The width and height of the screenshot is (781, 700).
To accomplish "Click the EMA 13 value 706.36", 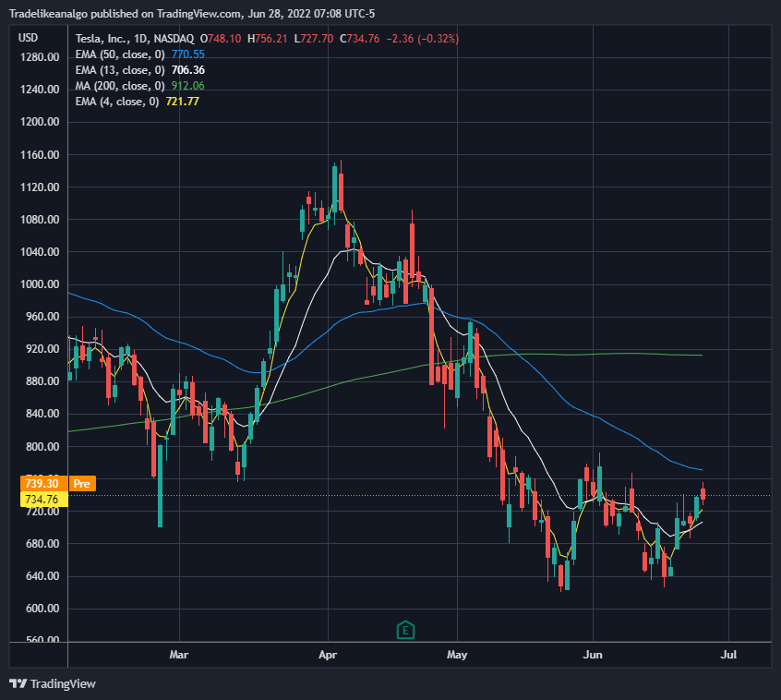I will tap(188, 70).
